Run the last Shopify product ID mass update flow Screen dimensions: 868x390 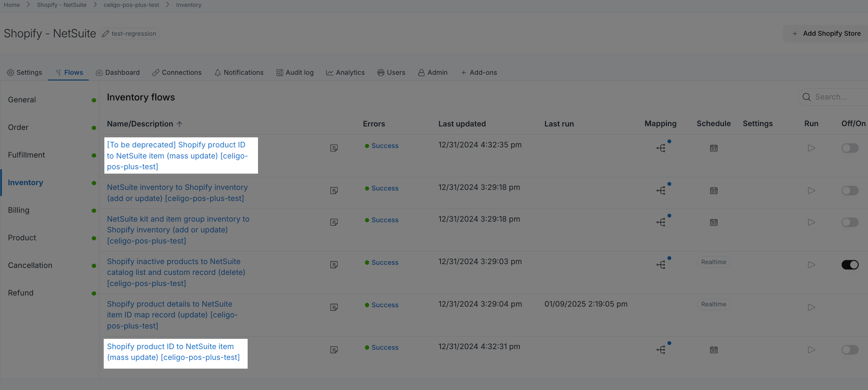tap(811, 350)
